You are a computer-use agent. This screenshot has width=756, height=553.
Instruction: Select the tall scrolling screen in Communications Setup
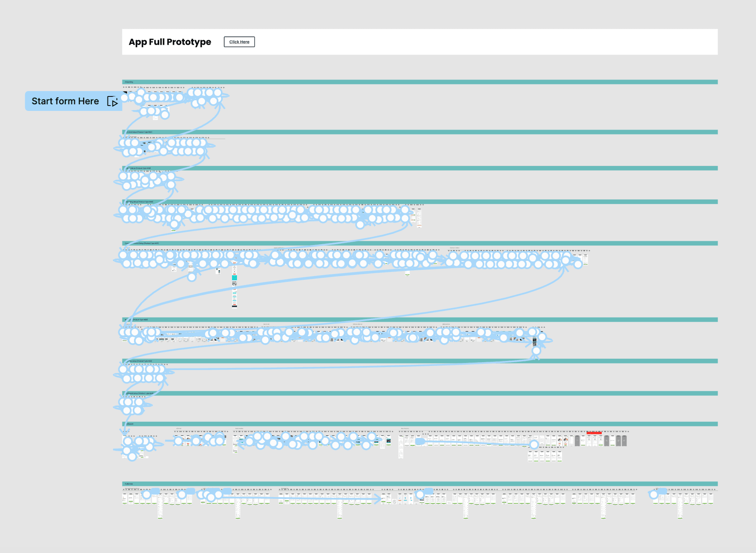(234, 290)
